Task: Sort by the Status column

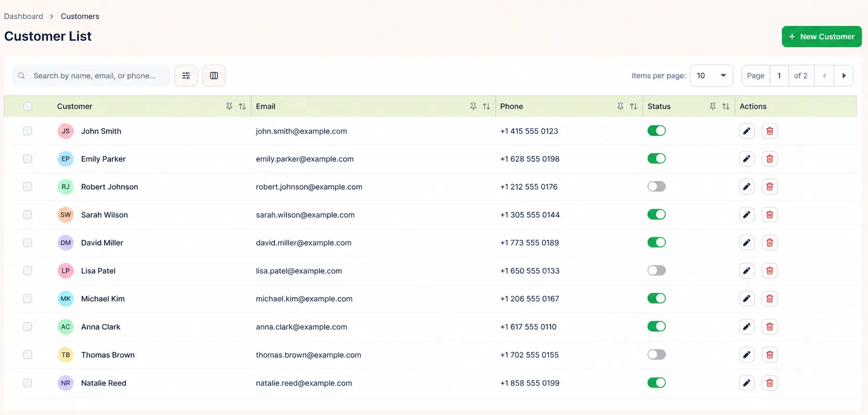Action: tap(726, 106)
